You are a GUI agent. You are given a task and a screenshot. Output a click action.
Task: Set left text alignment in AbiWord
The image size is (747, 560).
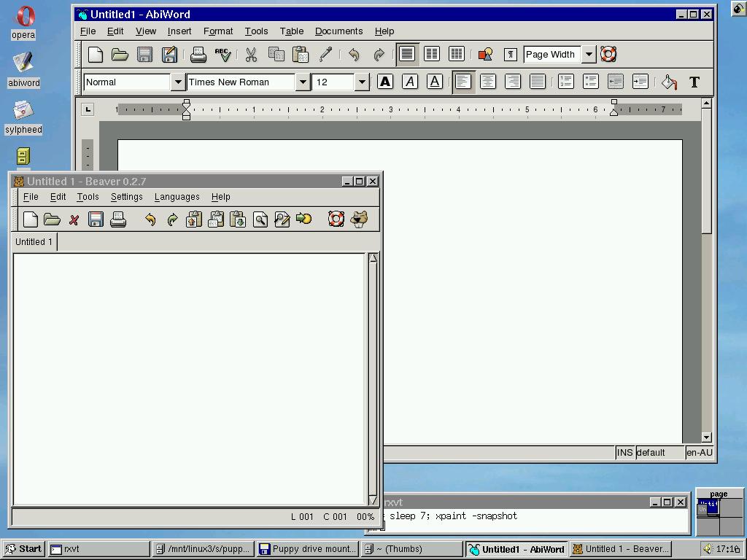pyautogui.click(x=463, y=82)
